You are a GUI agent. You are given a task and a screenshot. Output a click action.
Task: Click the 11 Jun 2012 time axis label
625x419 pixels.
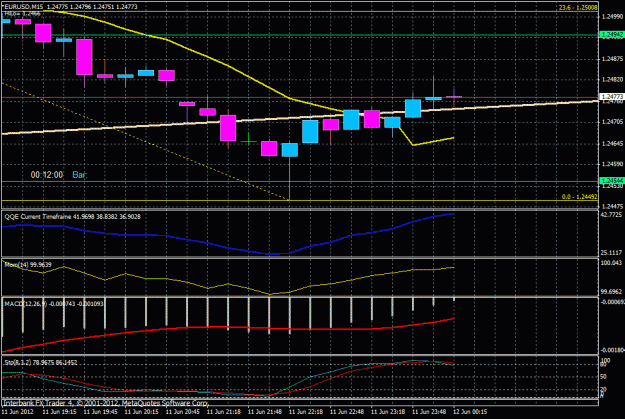click(18, 411)
